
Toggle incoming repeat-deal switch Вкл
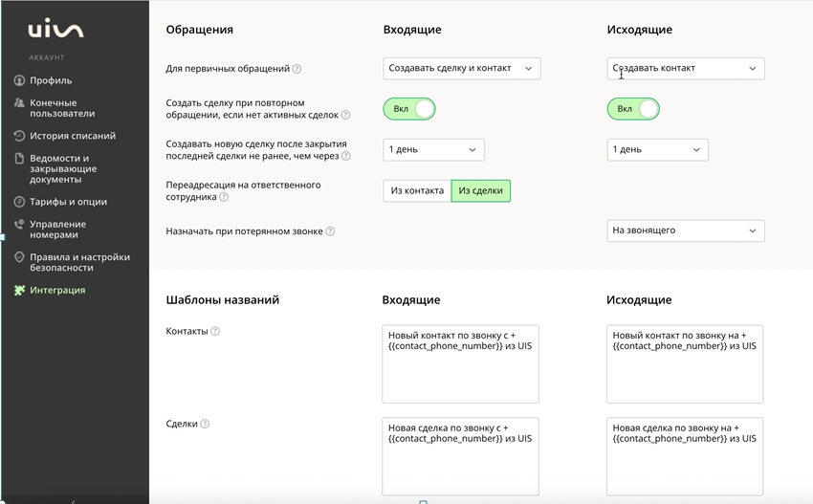409,109
